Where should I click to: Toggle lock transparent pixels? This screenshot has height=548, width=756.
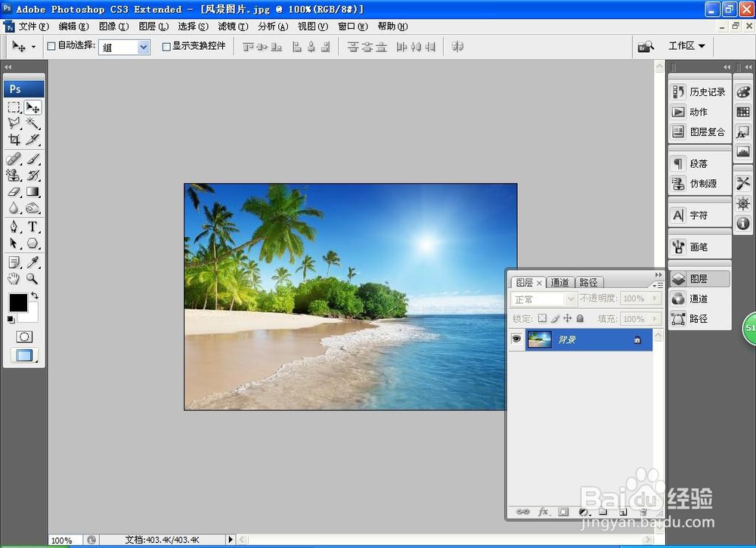542,318
